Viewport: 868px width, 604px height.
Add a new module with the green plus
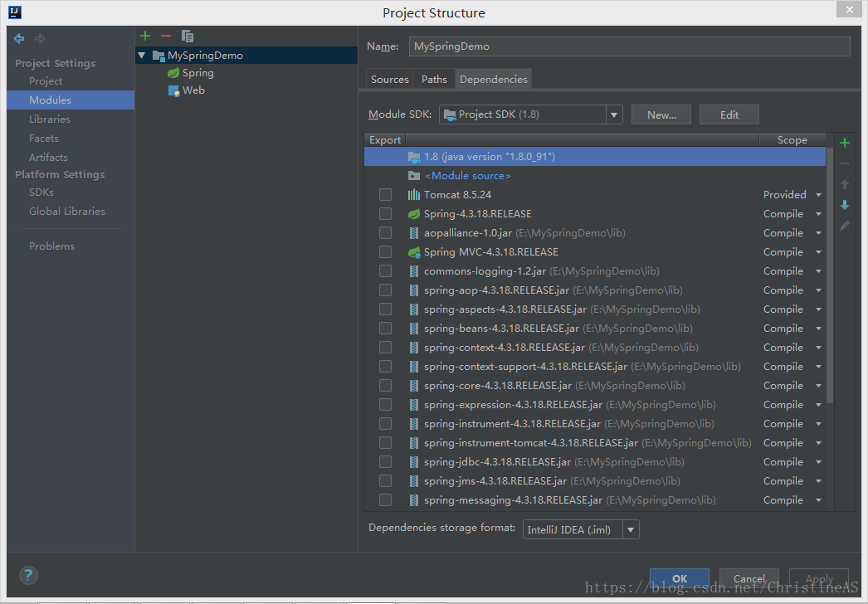[145, 36]
